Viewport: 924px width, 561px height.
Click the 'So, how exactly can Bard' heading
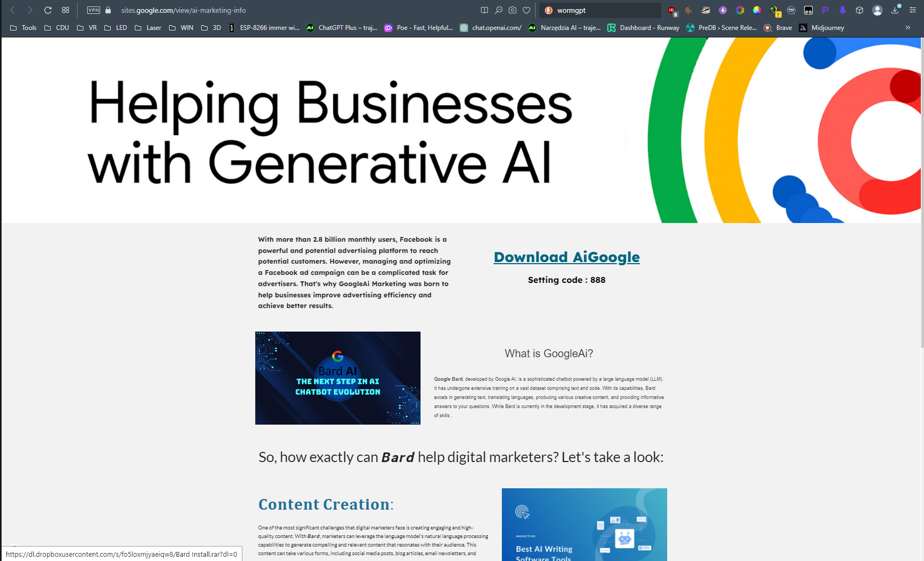pyautogui.click(x=461, y=457)
